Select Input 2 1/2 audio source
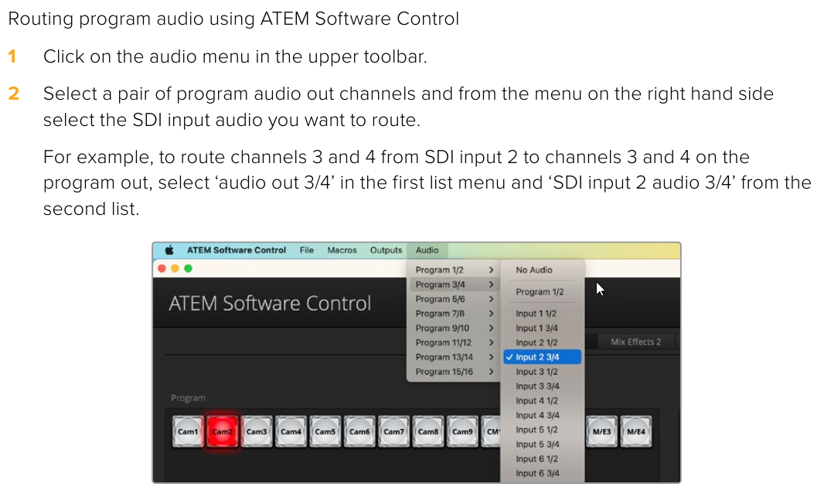The image size is (824, 504). tap(543, 342)
